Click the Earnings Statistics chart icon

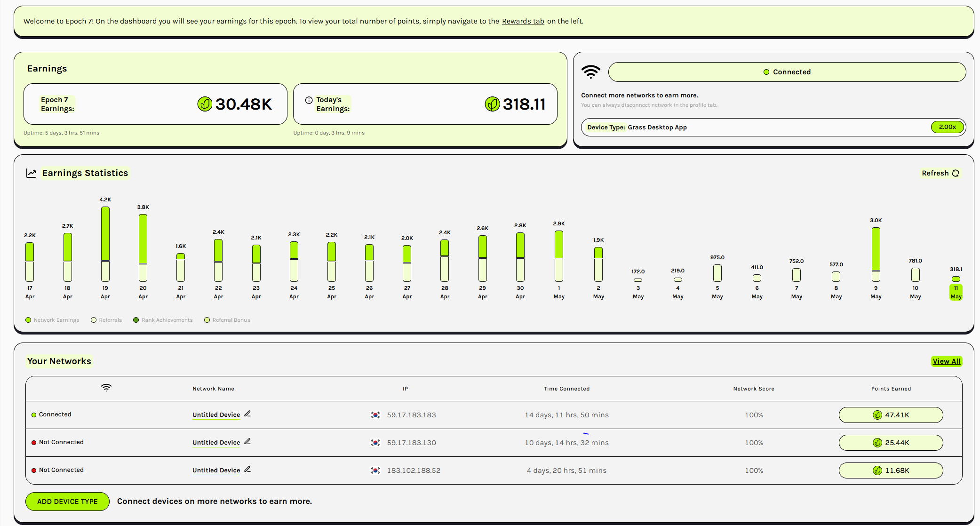click(x=31, y=173)
